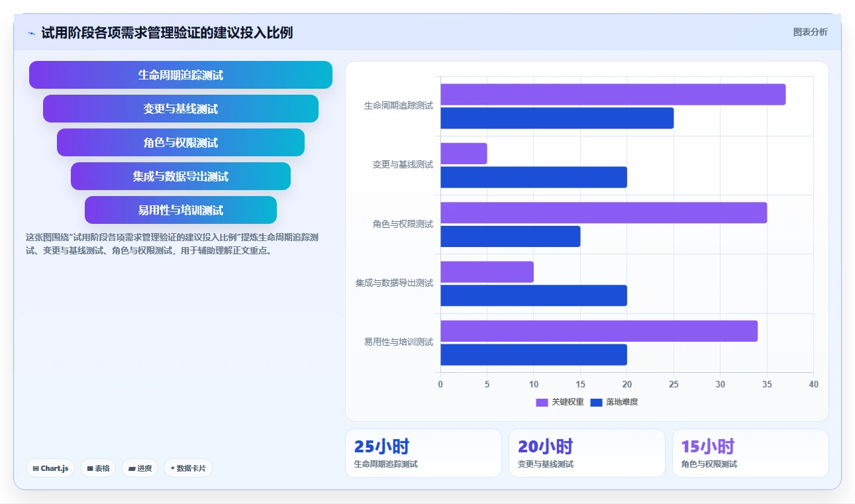Image resolution: width=855 pixels, height=504 pixels.
Task: Click the Chart.js tag chip
Action: coord(51,468)
